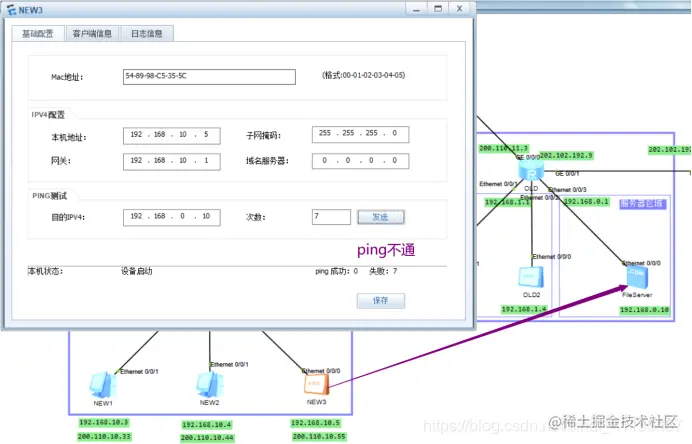Switch to the 基础配置 tab
The width and height of the screenshot is (692, 444).
38,34
